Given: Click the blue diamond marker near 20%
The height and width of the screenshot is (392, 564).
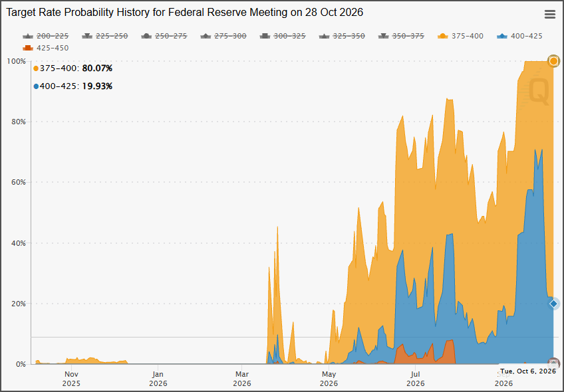Looking at the screenshot, I should (553, 304).
